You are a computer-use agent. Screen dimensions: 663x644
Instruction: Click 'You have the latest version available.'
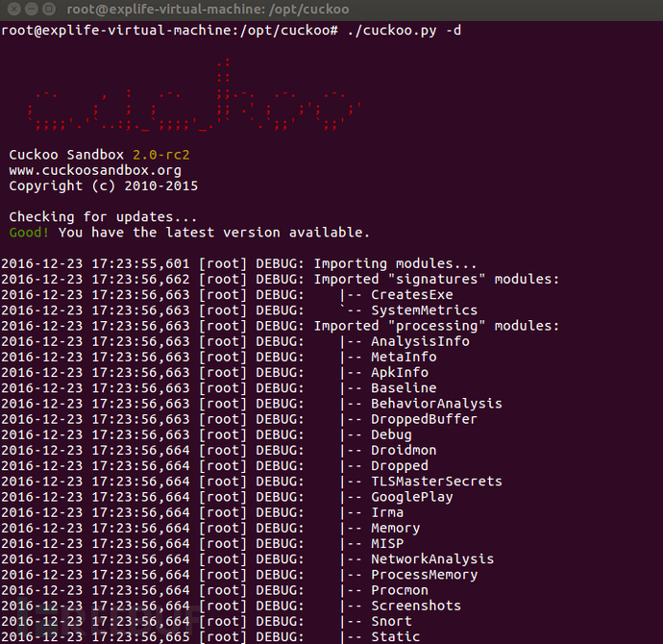tap(214, 233)
